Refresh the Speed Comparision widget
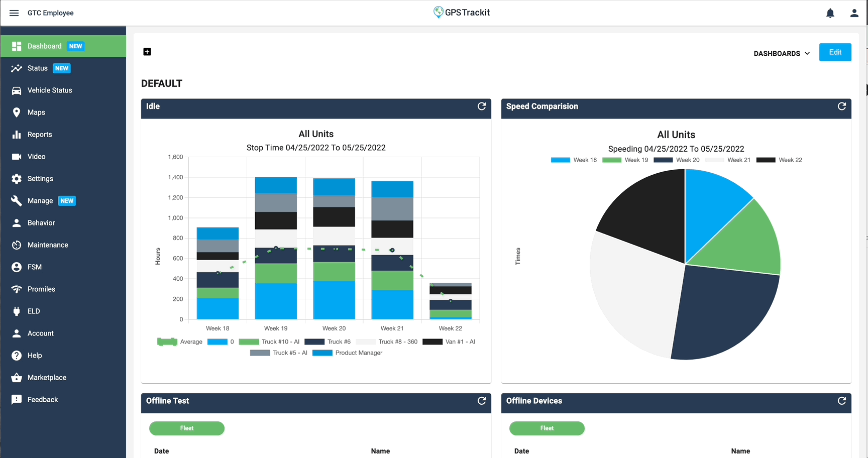Image resolution: width=868 pixels, height=458 pixels. [842, 106]
